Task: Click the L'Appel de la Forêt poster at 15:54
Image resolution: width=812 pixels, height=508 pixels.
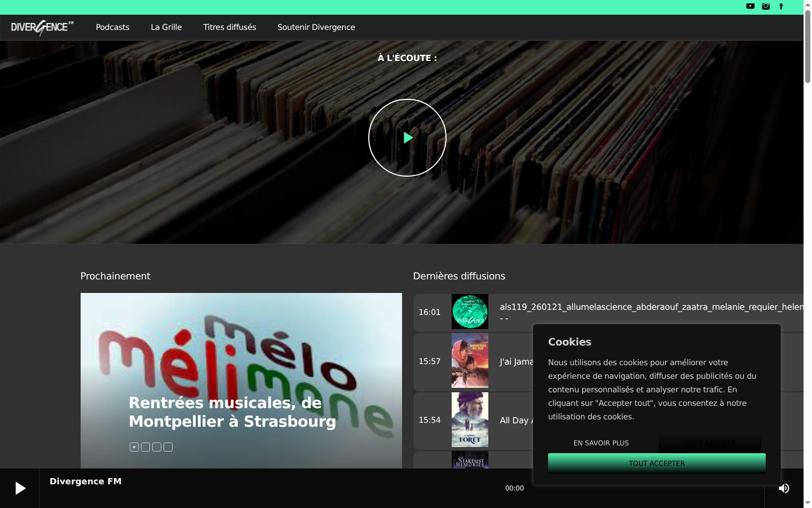Action: [x=470, y=420]
